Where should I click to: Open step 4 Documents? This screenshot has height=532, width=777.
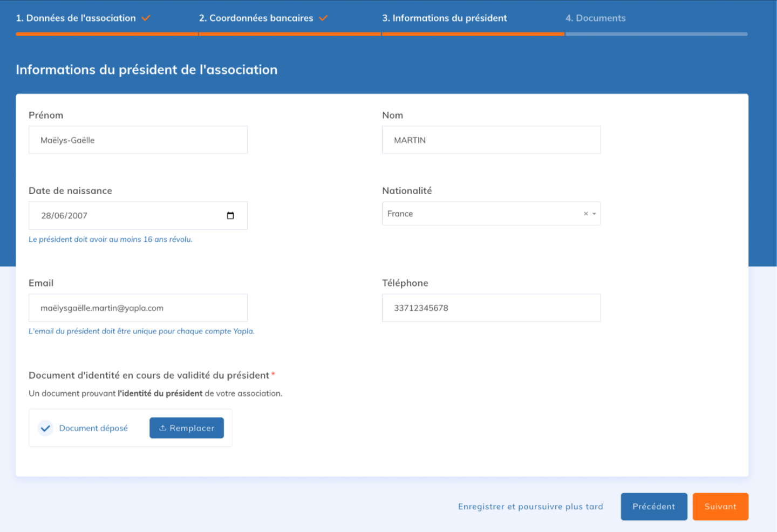[595, 18]
